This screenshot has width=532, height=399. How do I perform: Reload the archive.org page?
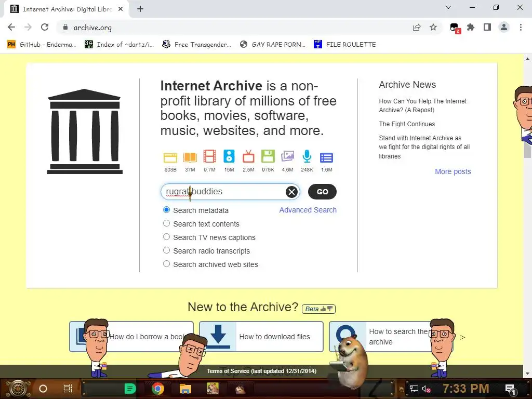(x=45, y=27)
